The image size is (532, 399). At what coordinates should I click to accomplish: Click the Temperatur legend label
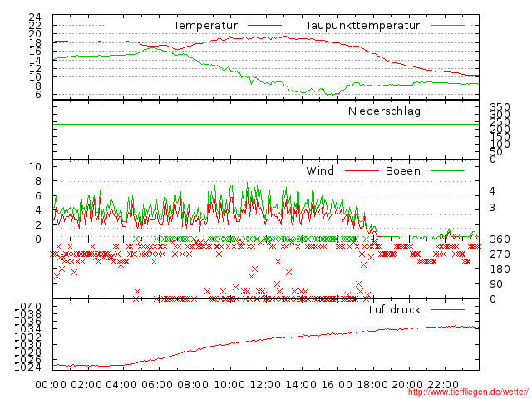pyautogui.click(x=205, y=26)
